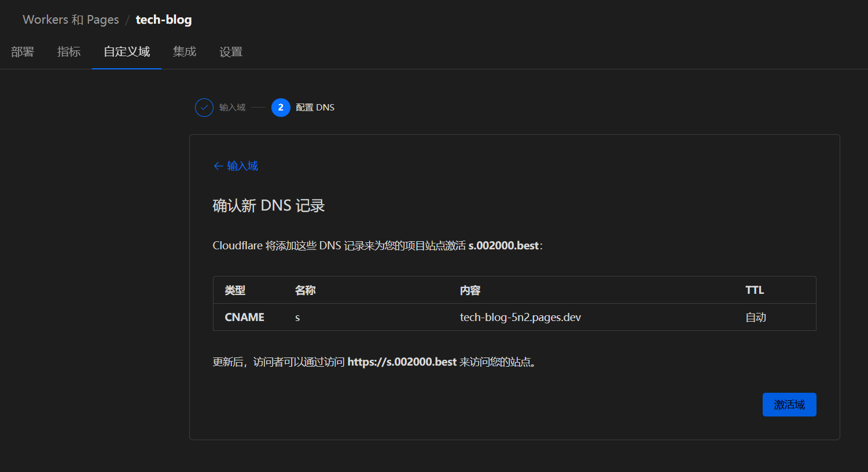Click the 类型 column header
This screenshot has width=868, height=472.
235,290
